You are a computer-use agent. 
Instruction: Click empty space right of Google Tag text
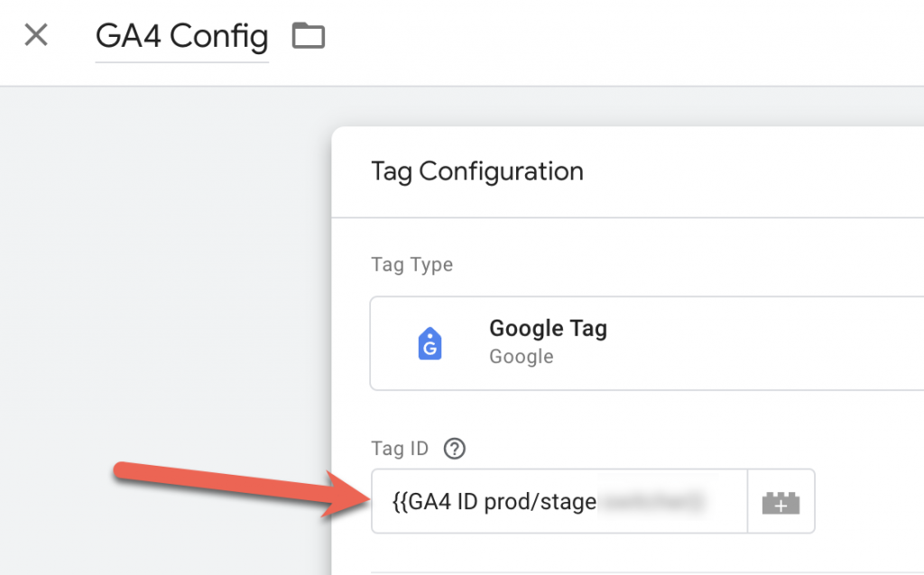click(766, 343)
